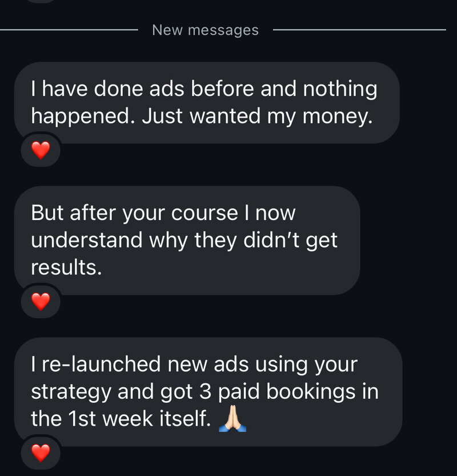457x476 pixels.
Task: Click the word 'course' in second message
Action: click(x=205, y=213)
